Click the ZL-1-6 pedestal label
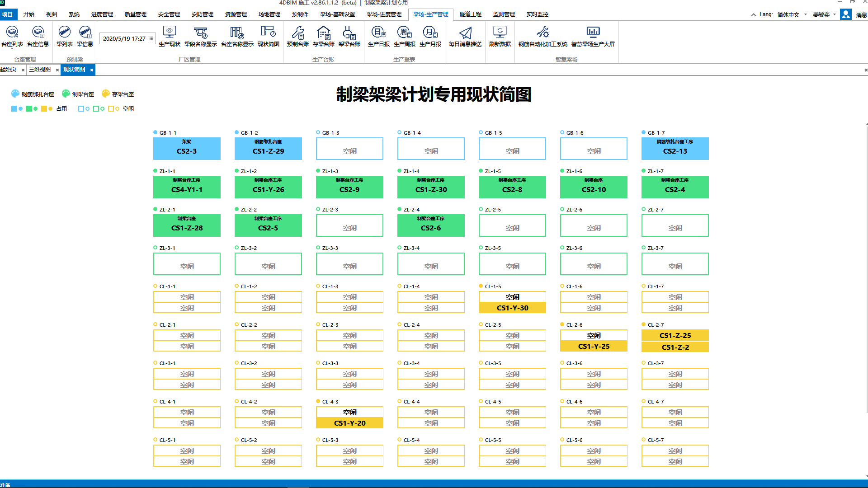Image resolution: width=868 pixels, height=488 pixels. (x=574, y=171)
